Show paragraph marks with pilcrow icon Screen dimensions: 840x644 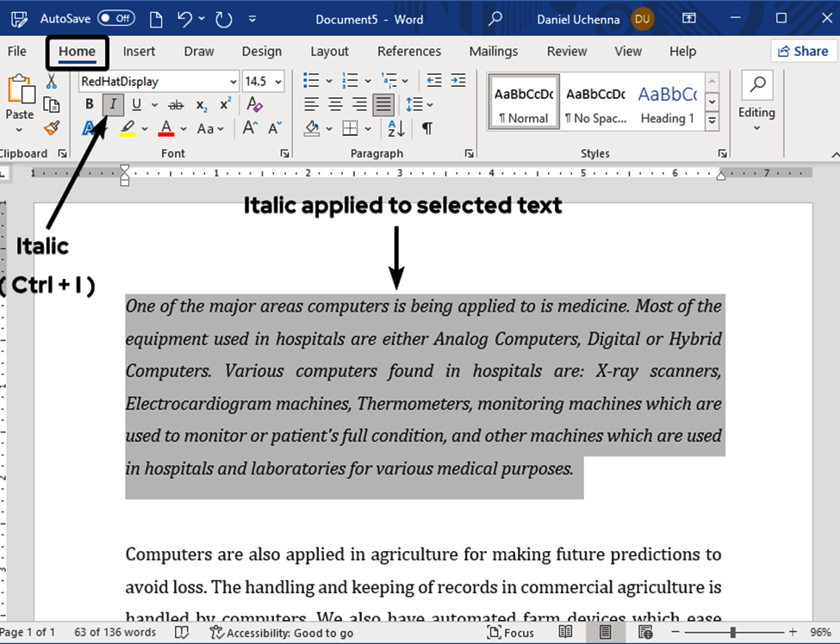coord(426,128)
